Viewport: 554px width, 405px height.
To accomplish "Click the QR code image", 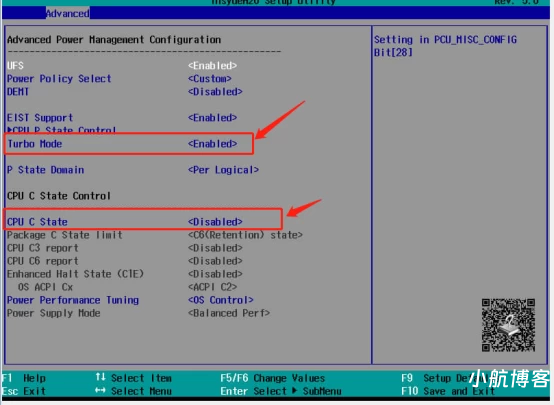I will pyautogui.click(x=508, y=325).
